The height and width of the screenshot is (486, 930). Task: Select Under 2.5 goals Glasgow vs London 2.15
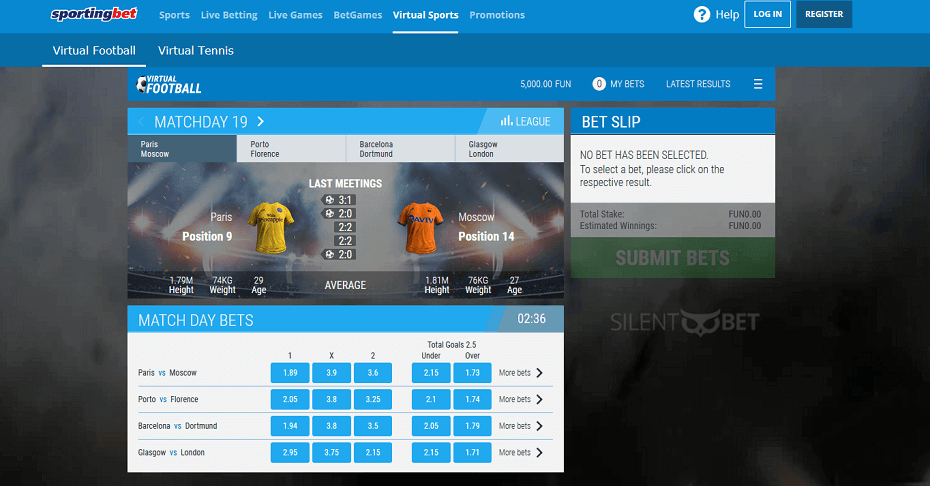pos(431,453)
